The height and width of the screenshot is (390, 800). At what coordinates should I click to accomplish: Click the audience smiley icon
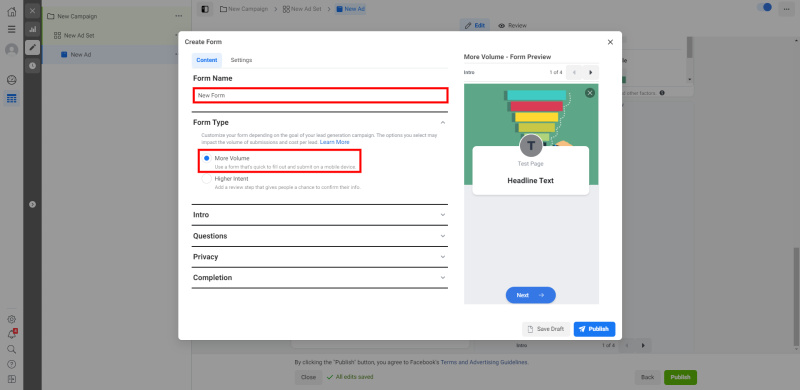11,80
